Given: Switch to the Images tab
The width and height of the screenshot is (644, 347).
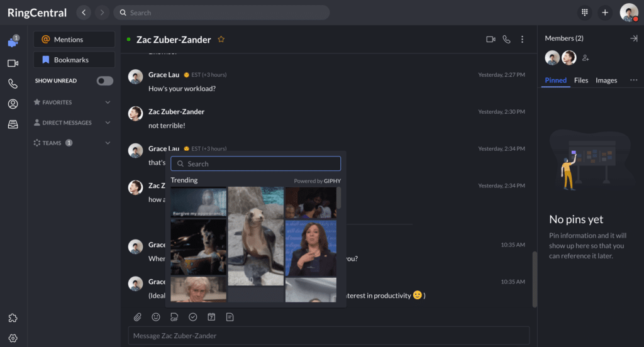Looking at the screenshot, I should [606, 80].
